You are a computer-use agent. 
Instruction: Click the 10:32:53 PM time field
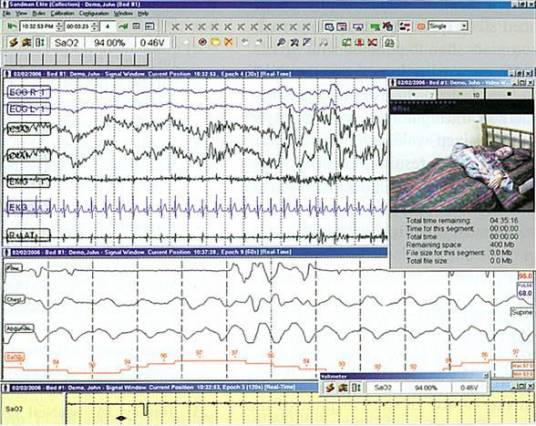[x=37, y=26]
